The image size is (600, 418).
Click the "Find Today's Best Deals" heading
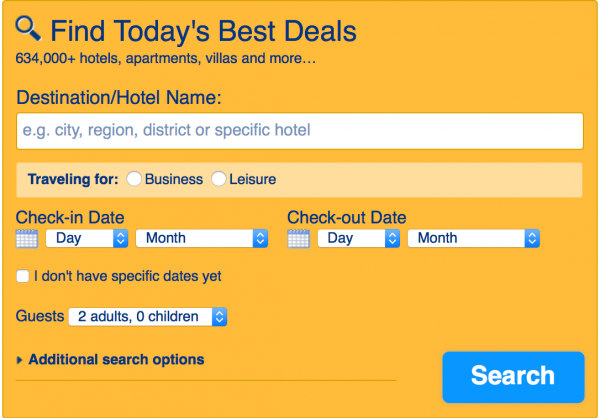click(202, 31)
